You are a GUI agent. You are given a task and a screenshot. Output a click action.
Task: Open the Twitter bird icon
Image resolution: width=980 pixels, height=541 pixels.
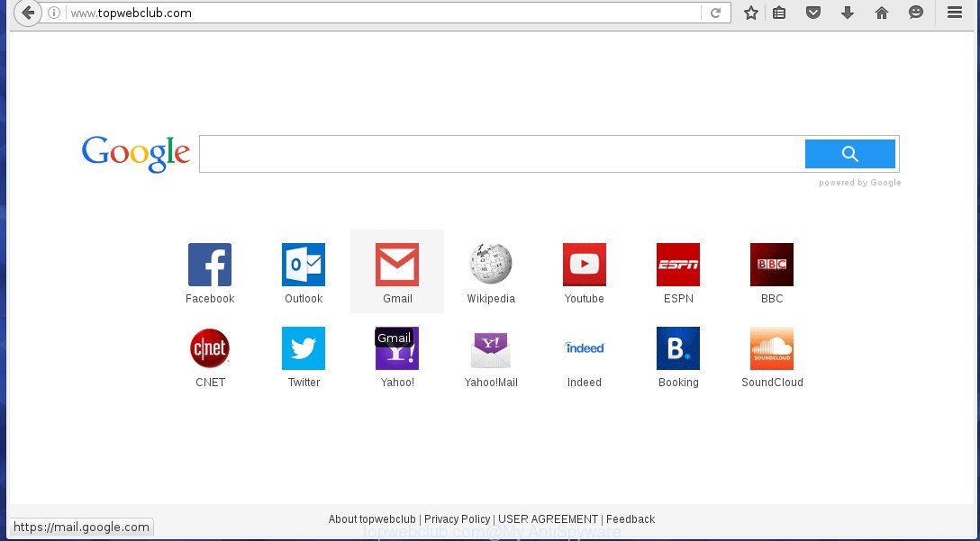304,348
